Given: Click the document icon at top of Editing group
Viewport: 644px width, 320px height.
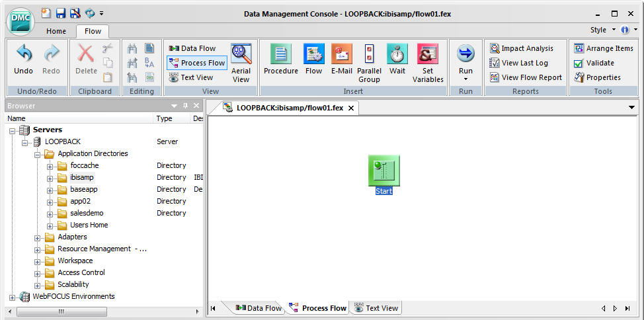Looking at the screenshot, I should coord(149,48).
